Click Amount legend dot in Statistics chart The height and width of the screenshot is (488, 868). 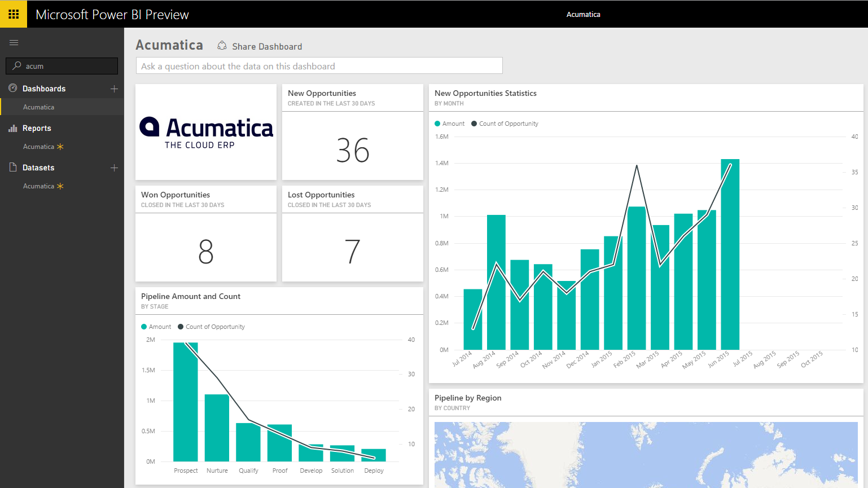pos(437,124)
